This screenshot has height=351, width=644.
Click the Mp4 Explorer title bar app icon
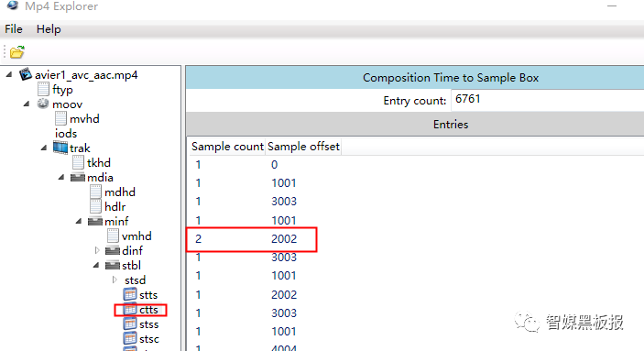13,5
